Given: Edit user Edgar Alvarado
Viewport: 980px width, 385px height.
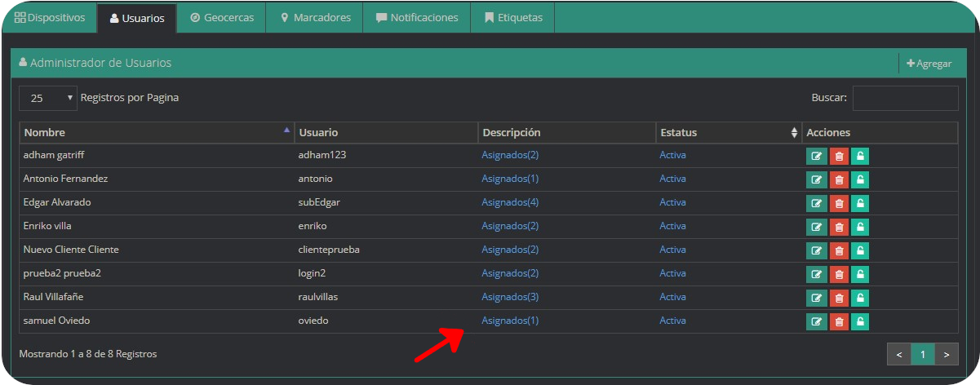Looking at the screenshot, I should pos(816,203).
